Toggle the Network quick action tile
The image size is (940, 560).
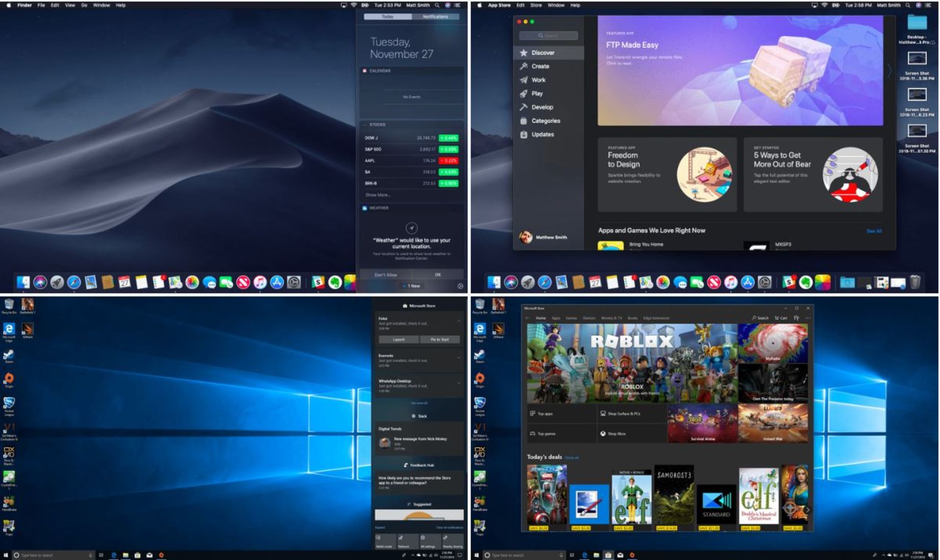pyautogui.click(x=407, y=541)
